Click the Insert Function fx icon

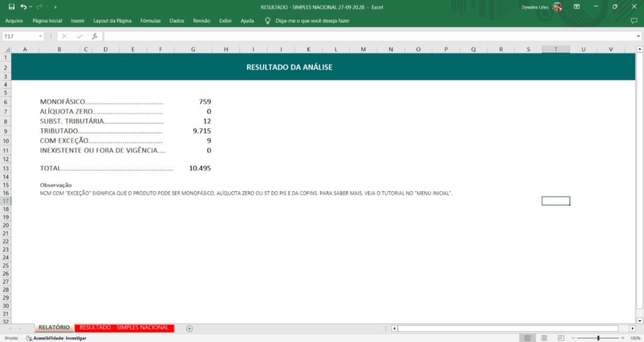(94, 36)
